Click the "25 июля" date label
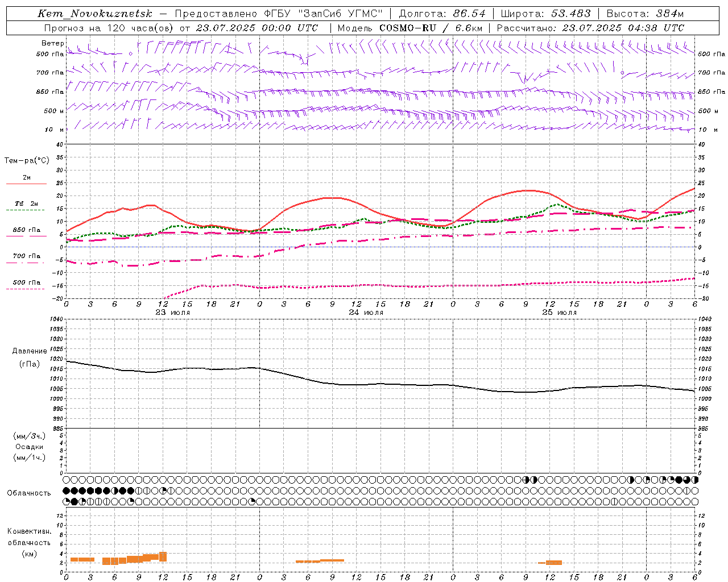This screenshot has width=728, height=582. pos(560,313)
